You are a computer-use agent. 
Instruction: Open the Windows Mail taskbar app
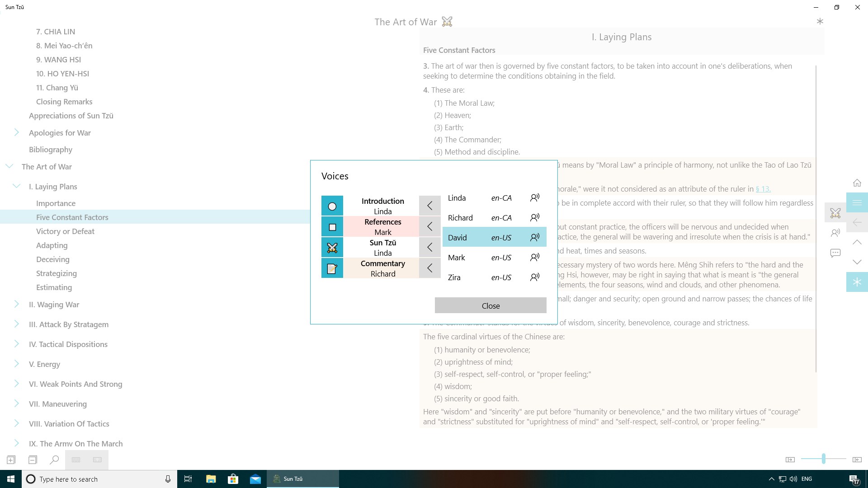(255, 479)
